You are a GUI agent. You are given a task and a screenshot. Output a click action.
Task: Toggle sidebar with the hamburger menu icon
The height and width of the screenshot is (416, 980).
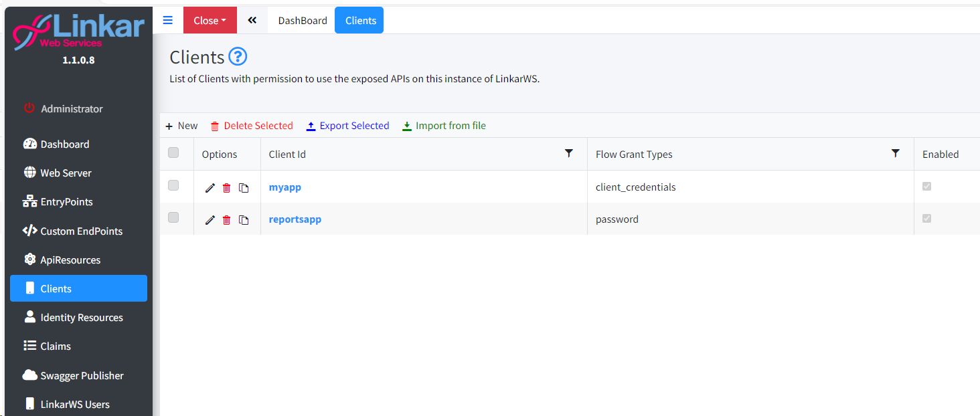click(x=168, y=20)
